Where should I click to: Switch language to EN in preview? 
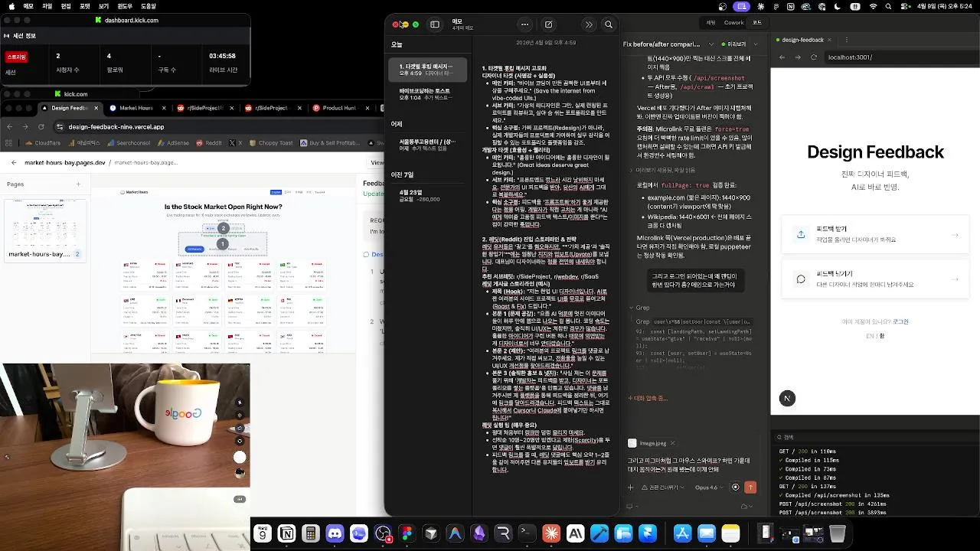pos(870,335)
